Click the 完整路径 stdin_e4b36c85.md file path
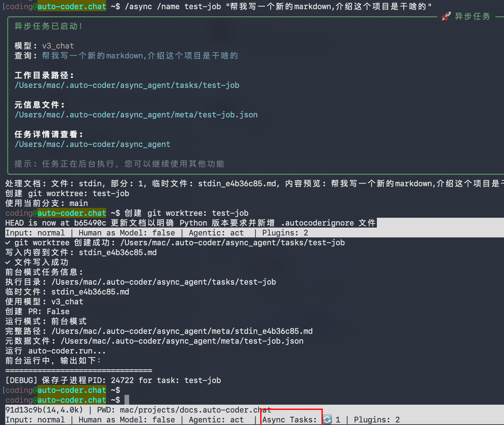This screenshot has height=425, width=504. [182, 331]
